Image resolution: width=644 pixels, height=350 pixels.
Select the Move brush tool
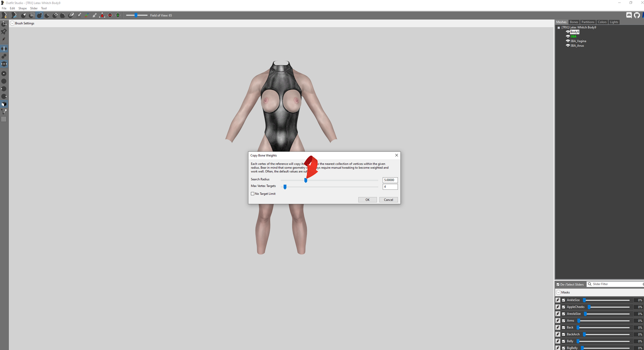tap(55, 15)
